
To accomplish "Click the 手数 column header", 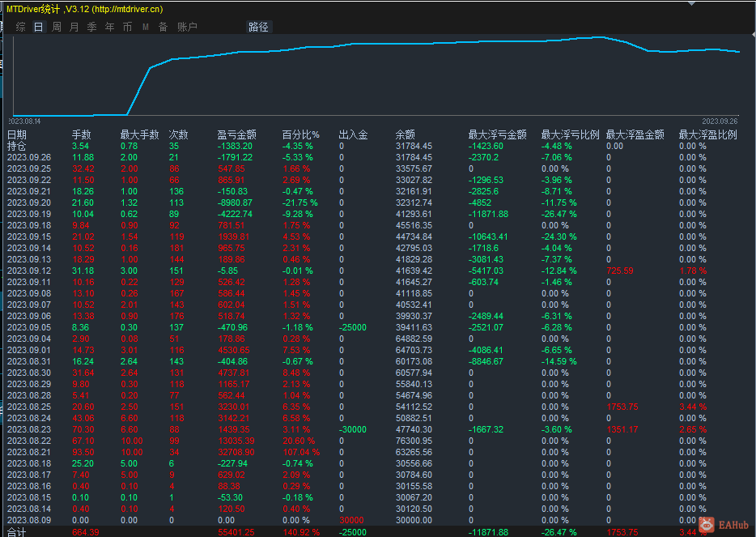I will 82,134.
